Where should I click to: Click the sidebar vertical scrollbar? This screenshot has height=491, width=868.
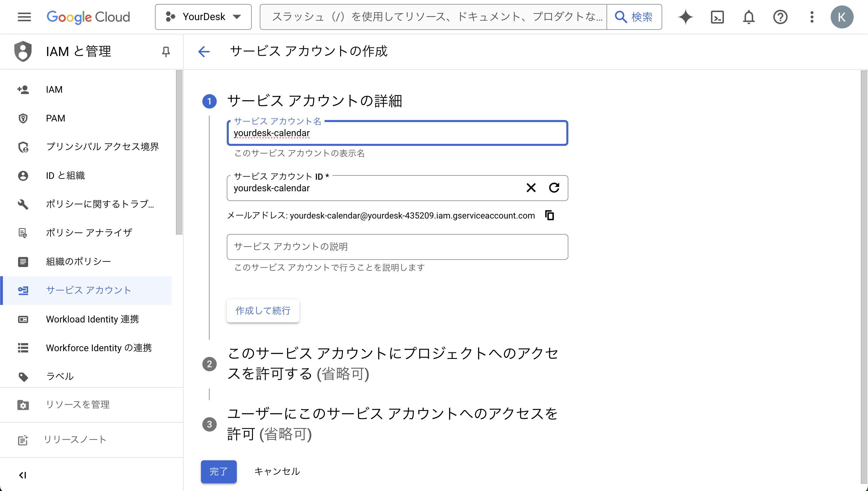pos(179,152)
